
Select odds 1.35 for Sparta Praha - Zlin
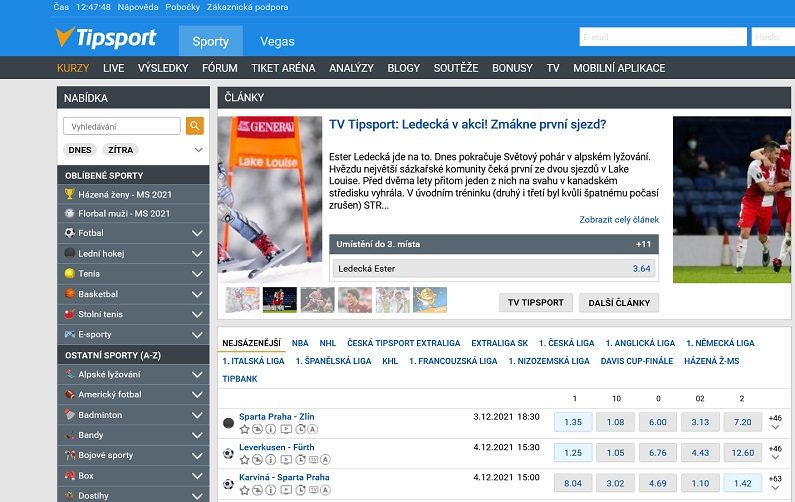573,422
